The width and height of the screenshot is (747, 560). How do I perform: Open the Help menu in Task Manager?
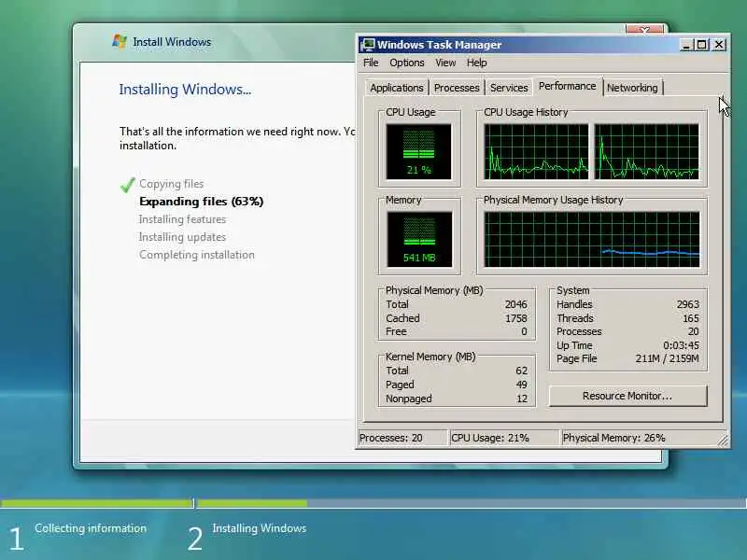coord(476,63)
